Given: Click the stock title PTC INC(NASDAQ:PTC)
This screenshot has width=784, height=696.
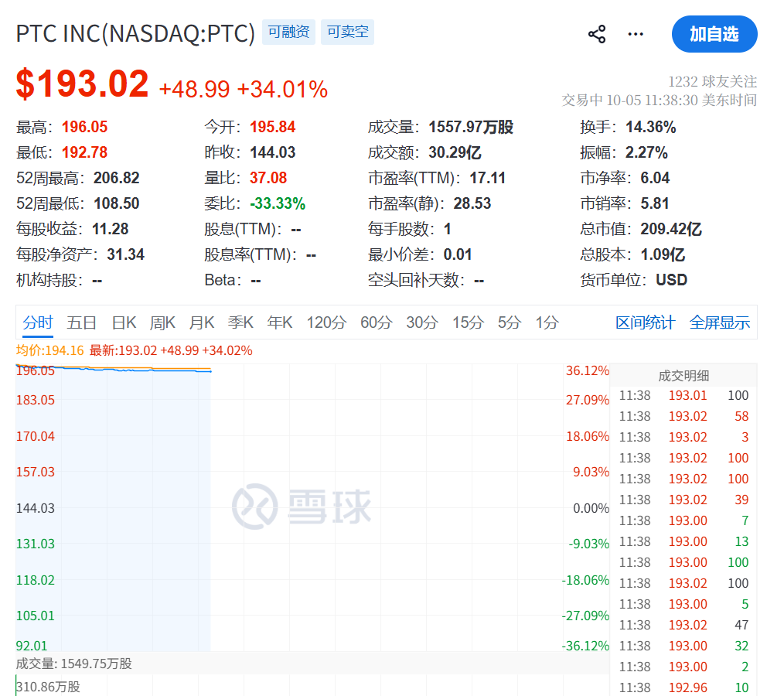Looking at the screenshot, I should (x=135, y=33).
